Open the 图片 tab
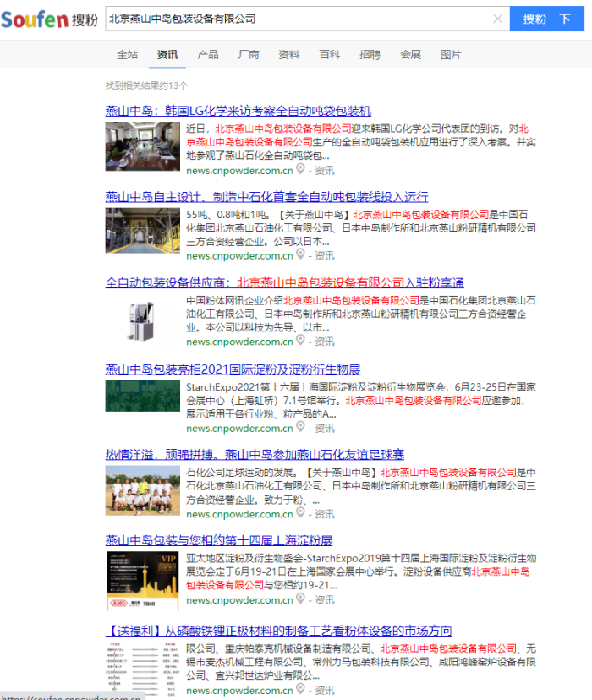The width and height of the screenshot is (592, 700). (451, 54)
